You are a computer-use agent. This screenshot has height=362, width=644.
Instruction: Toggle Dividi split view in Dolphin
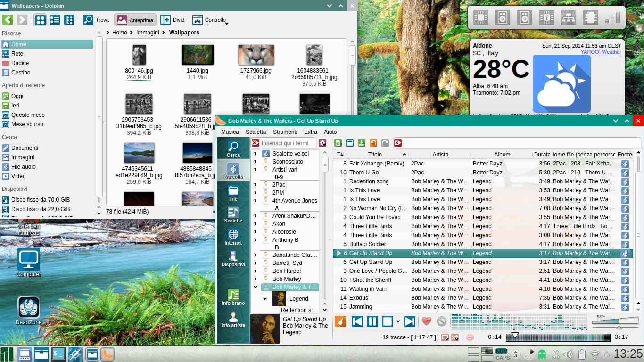[173, 20]
